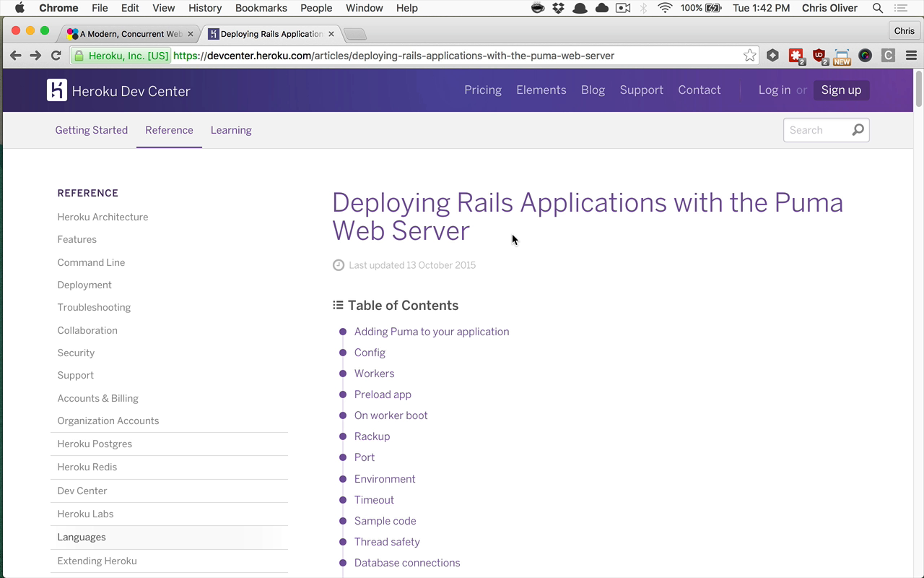The image size is (924, 578).
Task: Open the Bookmarks menu
Action: (261, 8)
